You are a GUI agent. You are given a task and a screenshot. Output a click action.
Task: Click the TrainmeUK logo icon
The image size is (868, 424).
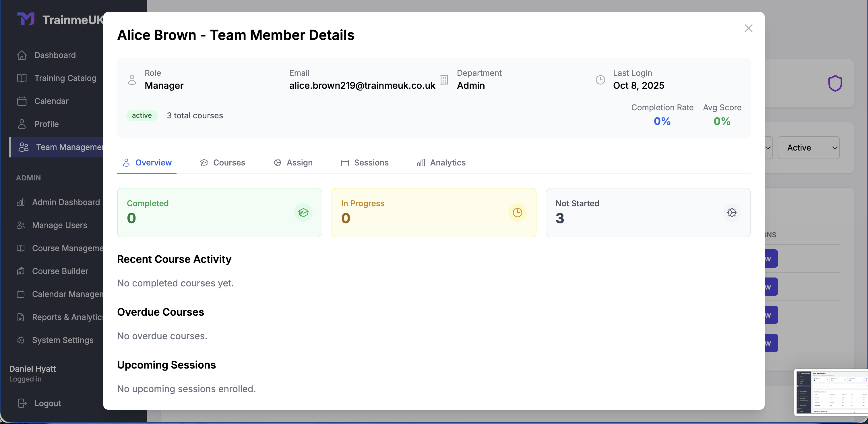point(26,19)
